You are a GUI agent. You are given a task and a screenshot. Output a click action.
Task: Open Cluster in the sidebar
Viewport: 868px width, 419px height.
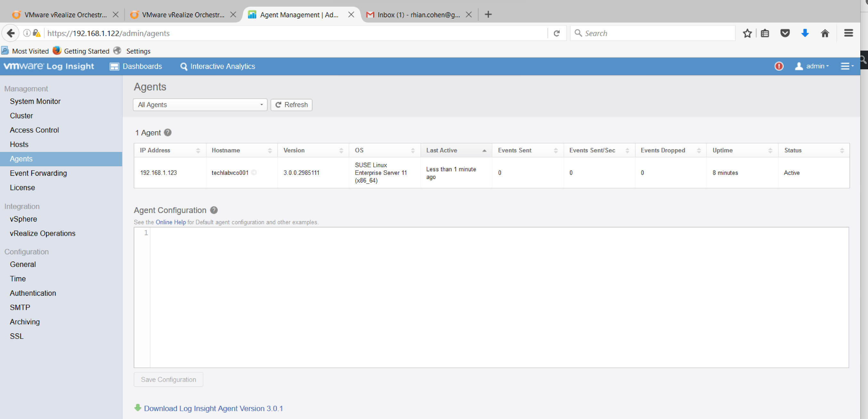pos(21,116)
